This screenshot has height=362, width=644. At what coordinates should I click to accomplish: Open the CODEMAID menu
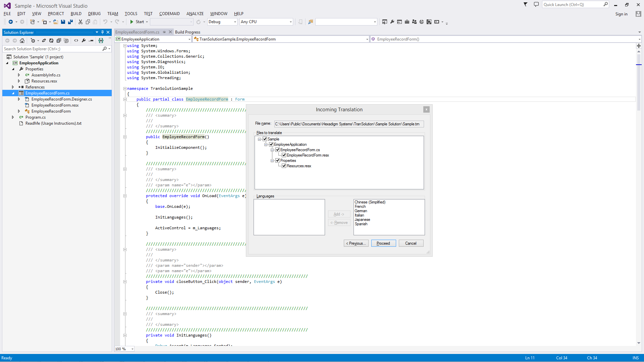[169, 14]
